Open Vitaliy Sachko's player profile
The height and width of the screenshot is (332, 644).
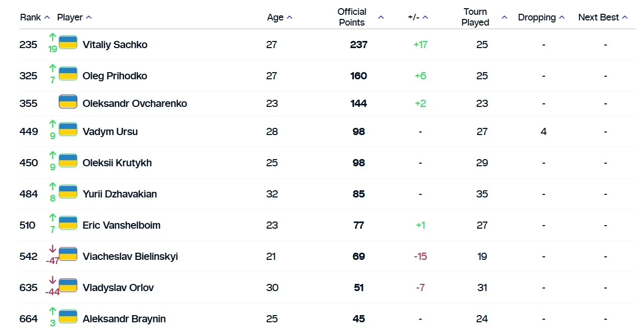pos(115,45)
